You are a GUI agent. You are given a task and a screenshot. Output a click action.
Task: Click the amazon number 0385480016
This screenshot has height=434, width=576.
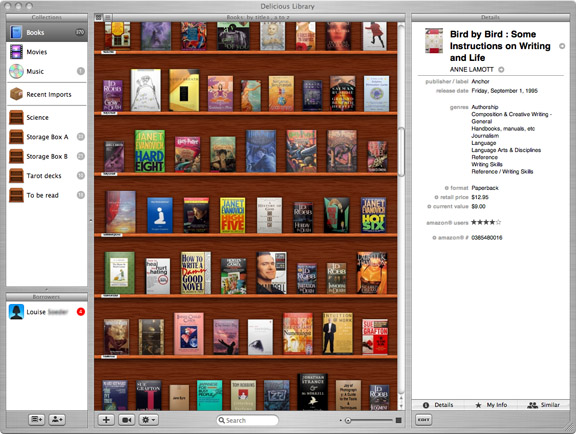[x=487, y=238]
